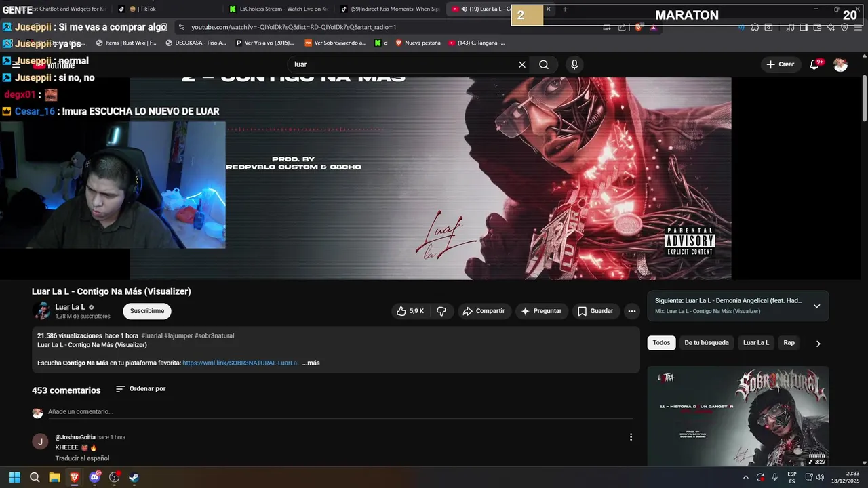Screen dimensions: 868x488
Task: Open options menu for JoshuaGoitia's comment
Action: click(x=631, y=437)
